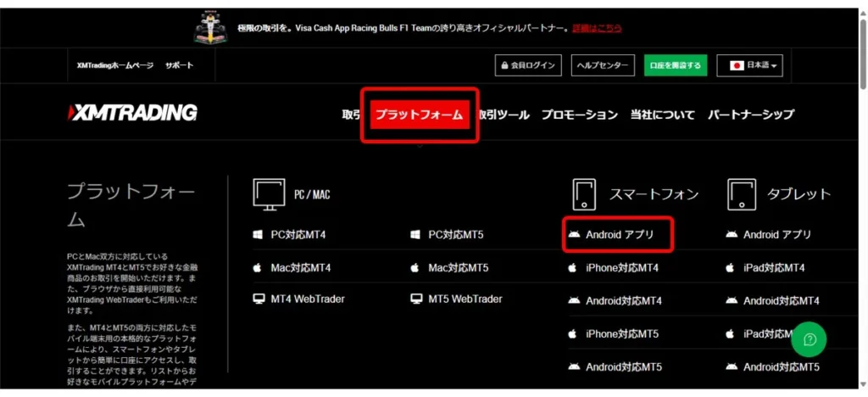Image resolution: width=868 pixels, height=397 pixels.
Task: Open smartphone Android対応MT5 link
Action: click(624, 366)
